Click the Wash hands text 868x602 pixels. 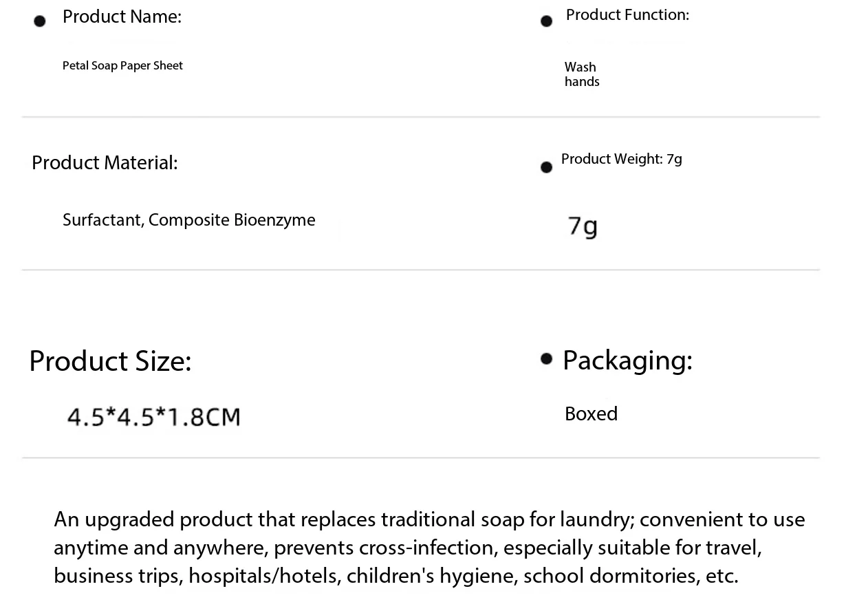pos(582,74)
